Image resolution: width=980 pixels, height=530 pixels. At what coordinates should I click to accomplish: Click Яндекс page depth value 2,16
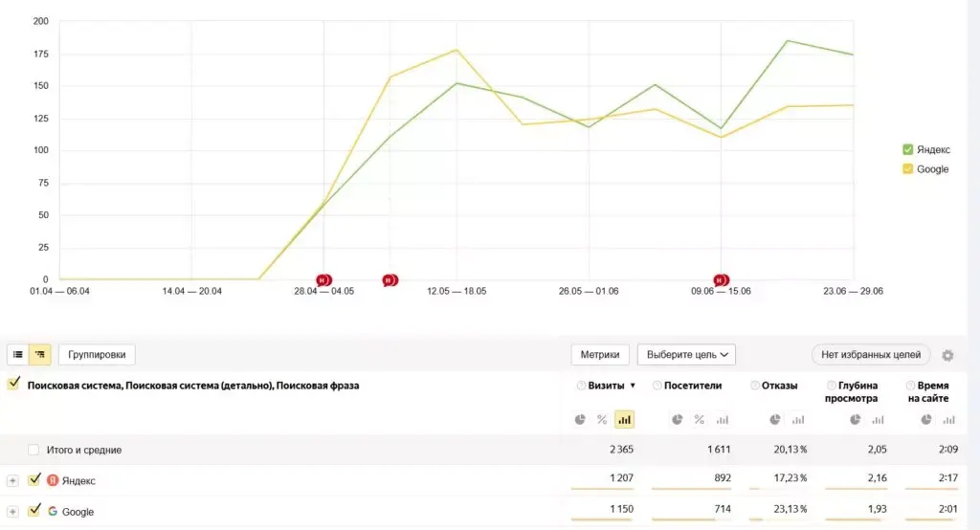[878, 478]
